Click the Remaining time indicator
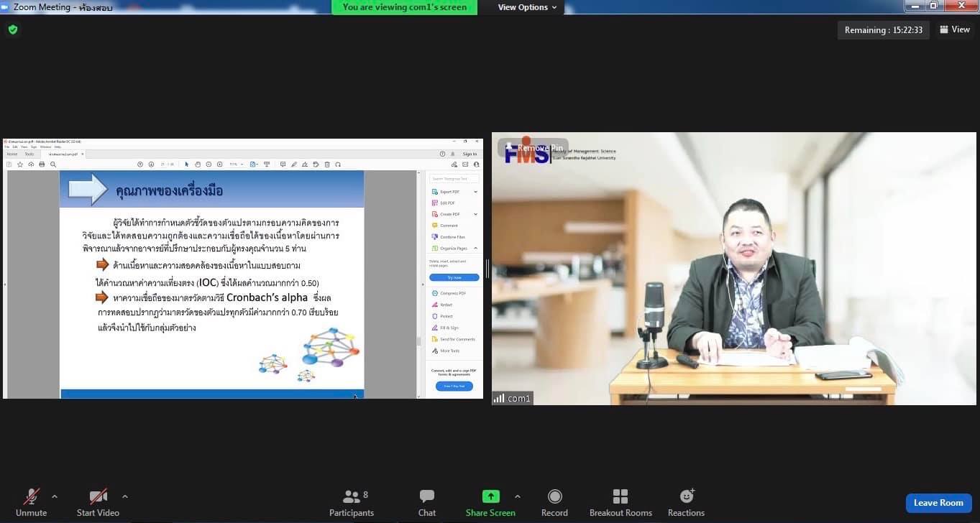980x523 pixels. click(x=883, y=30)
